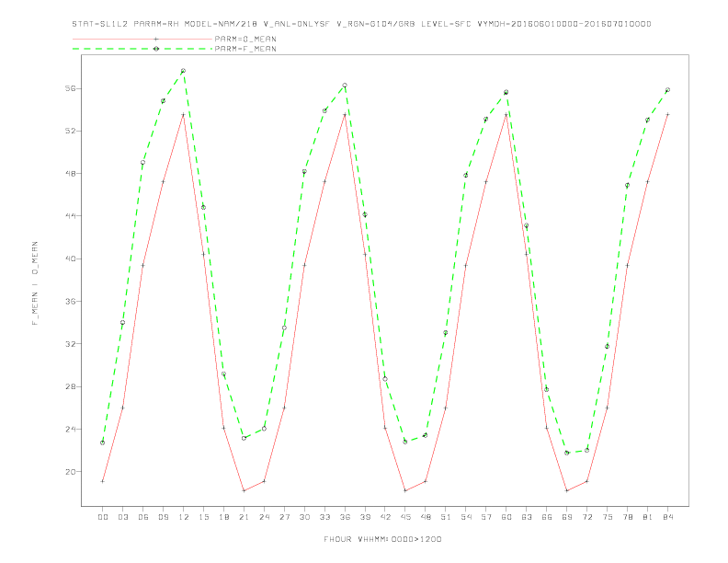Click x-axis tick label 45
This screenshot has height=563, width=728.
point(405,517)
